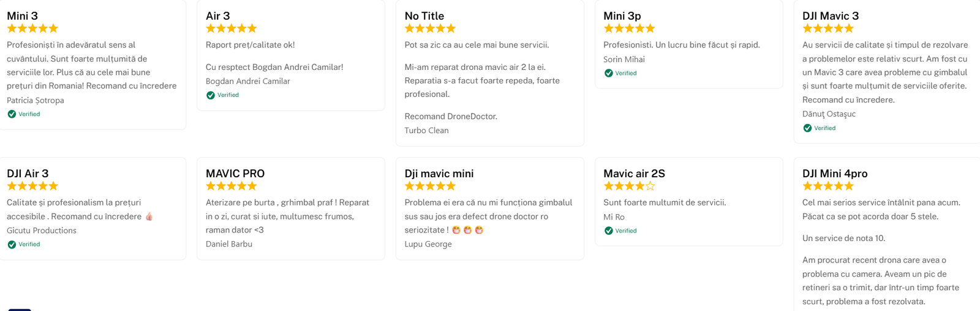Image resolution: width=980 pixels, height=311 pixels.
Task: Open the Dji mavic mini review title
Action: (x=439, y=174)
